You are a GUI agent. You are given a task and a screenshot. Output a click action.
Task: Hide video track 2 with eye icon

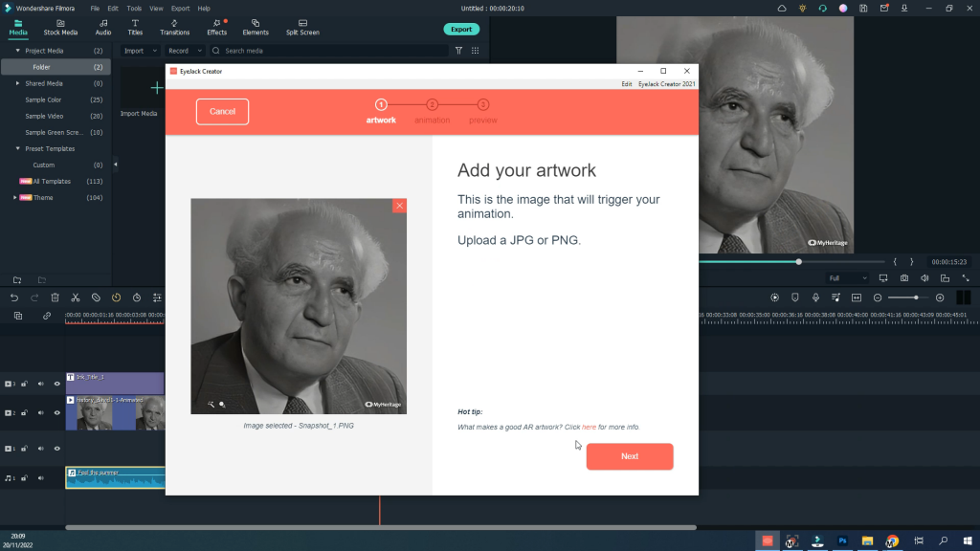56,413
